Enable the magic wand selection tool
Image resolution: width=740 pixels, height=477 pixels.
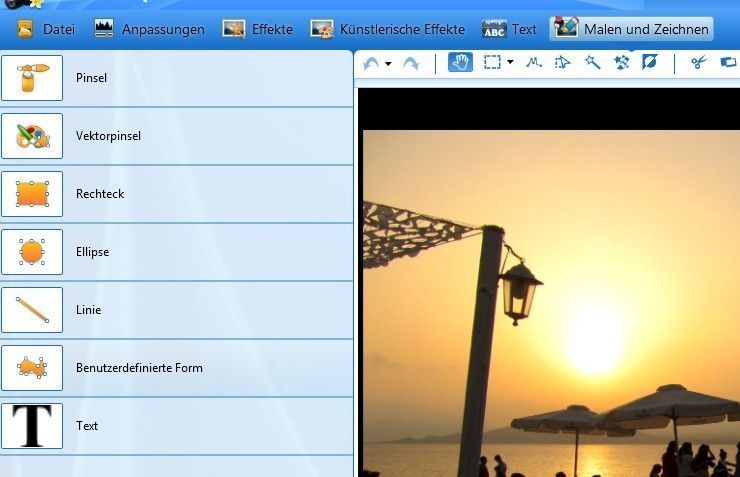[x=592, y=63]
